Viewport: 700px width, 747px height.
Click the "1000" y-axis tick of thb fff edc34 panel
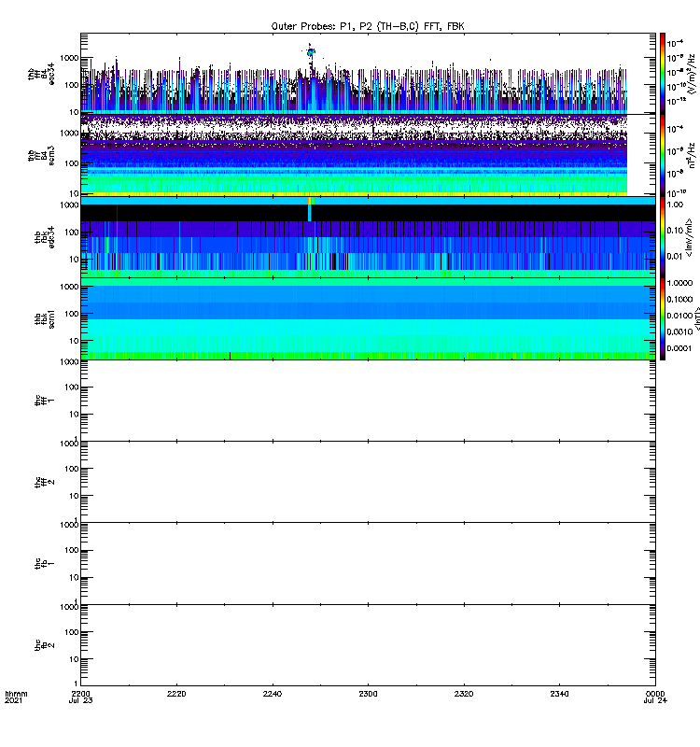coord(69,58)
